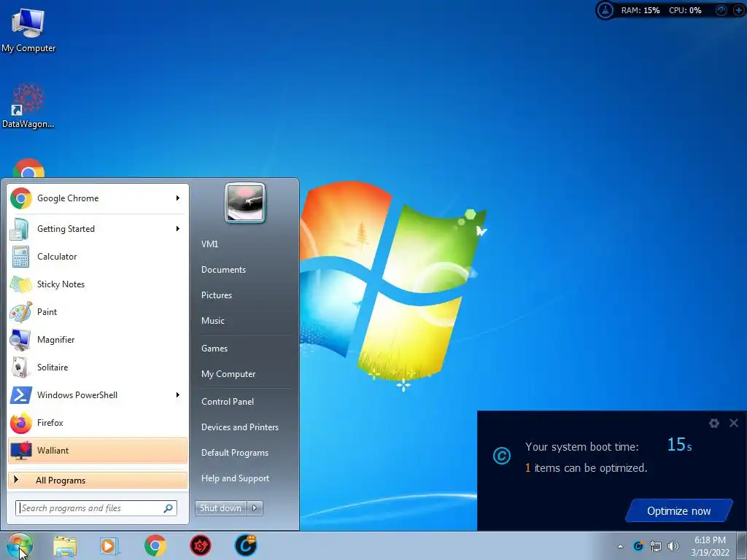Close the system boot time popup
The height and width of the screenshot is (560, 747).
coord(734,423)
